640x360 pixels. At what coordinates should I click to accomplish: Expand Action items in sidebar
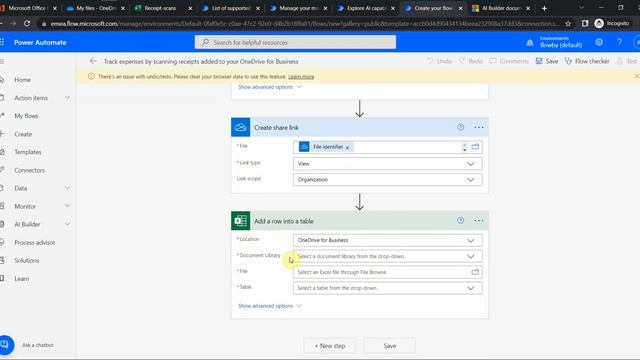(67, 98)
